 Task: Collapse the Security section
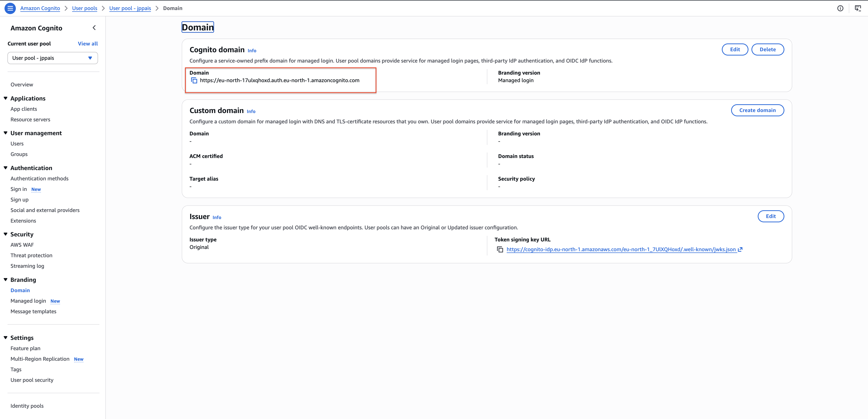(5, 234)
